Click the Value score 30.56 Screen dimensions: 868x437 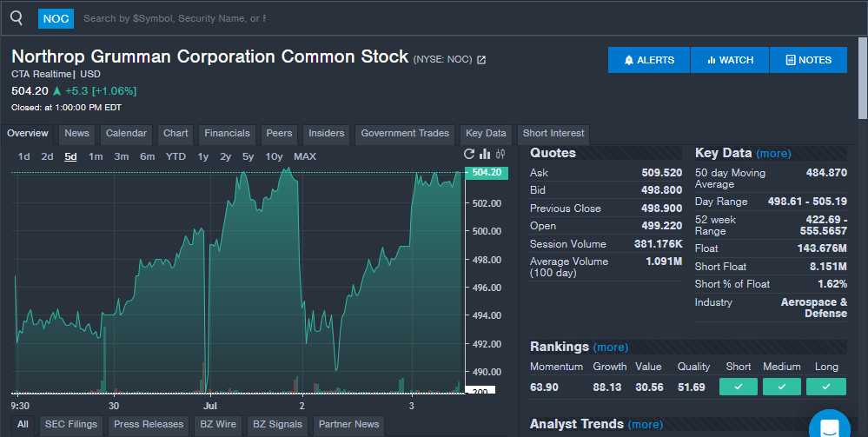click(649, 387)
